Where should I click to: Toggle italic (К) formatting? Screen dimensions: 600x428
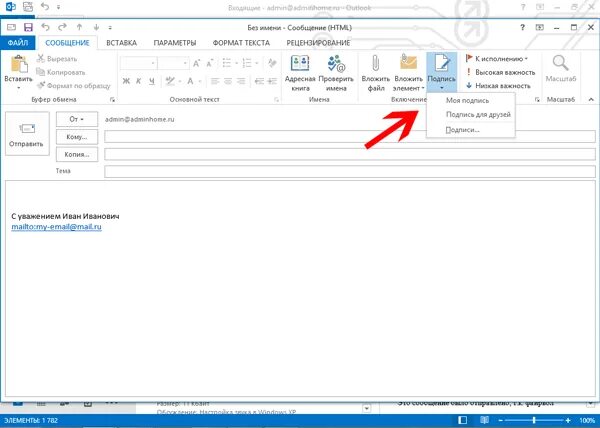coord(139,81)
